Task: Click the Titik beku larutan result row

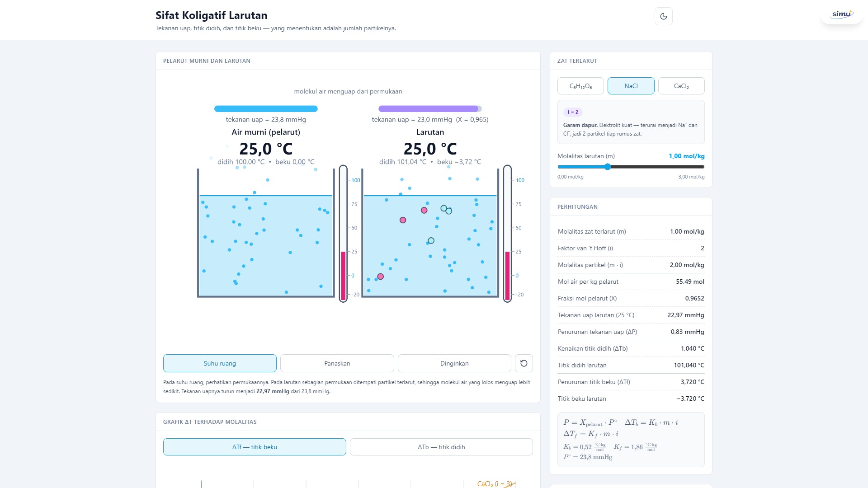Action: 631,399
